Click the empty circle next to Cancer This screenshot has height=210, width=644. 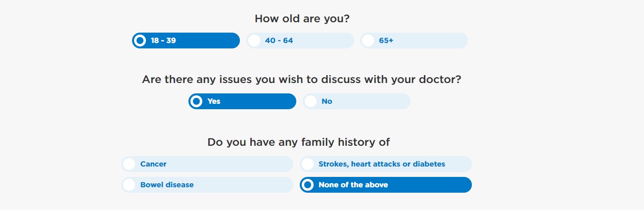[x=129, y=164]
